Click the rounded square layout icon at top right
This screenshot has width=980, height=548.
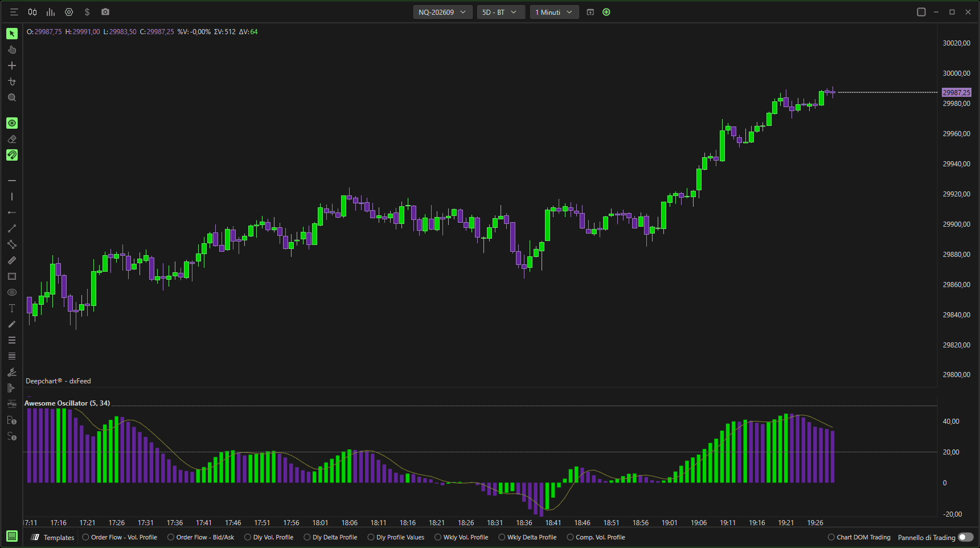(921, 12)
